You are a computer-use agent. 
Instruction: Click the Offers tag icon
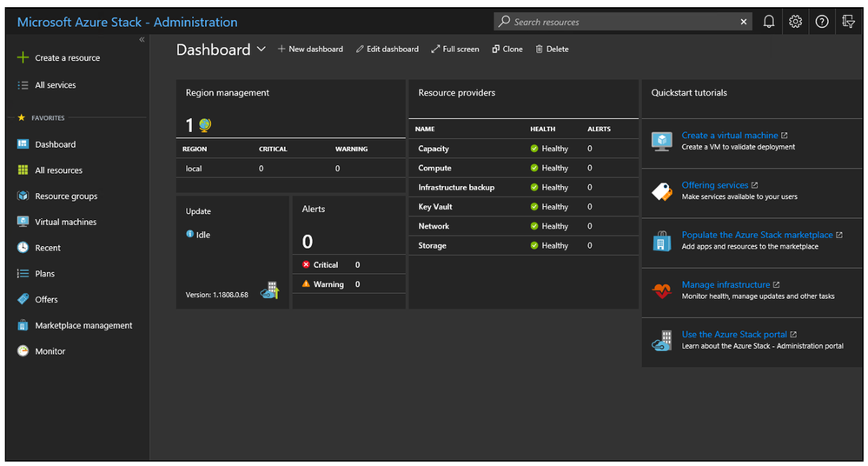[x=23, y=299]
